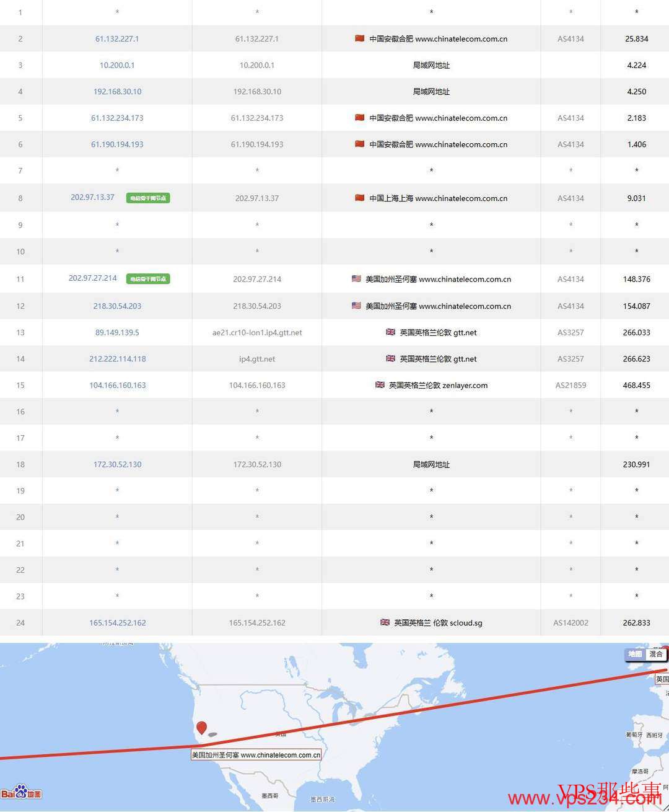Click the green backbone badge next to 202.97.13.37

tap(148, 198)
